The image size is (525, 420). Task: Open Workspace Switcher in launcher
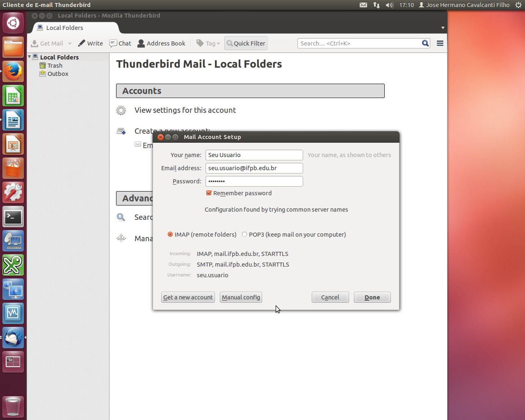tap(13, 362)
